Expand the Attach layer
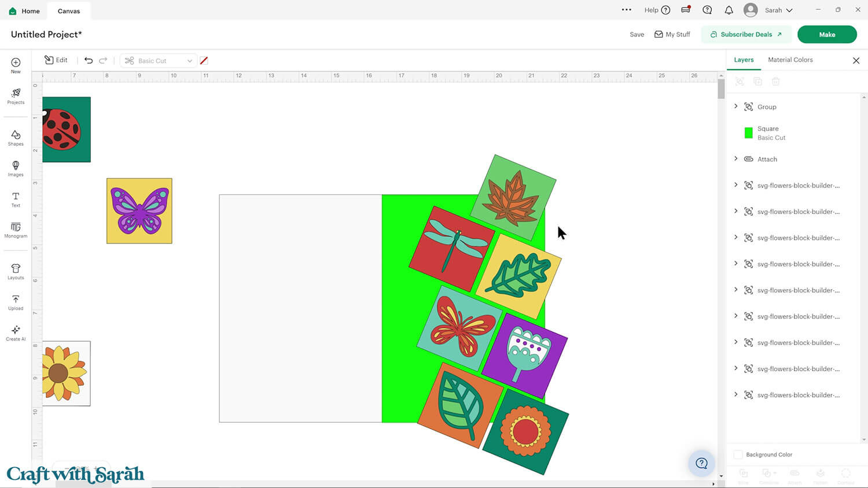Image resolution: width=868 pixels, height=488 pixels. tap(736, 158)
